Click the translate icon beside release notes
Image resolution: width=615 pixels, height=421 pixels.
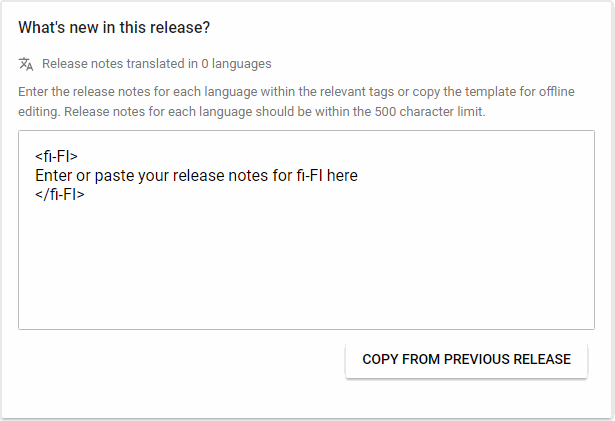click(26, 64)
